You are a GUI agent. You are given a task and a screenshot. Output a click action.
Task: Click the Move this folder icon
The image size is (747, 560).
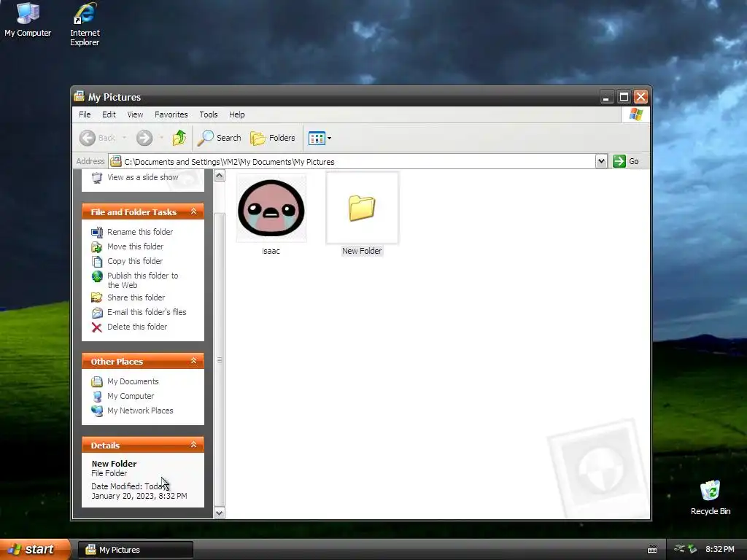97,247
